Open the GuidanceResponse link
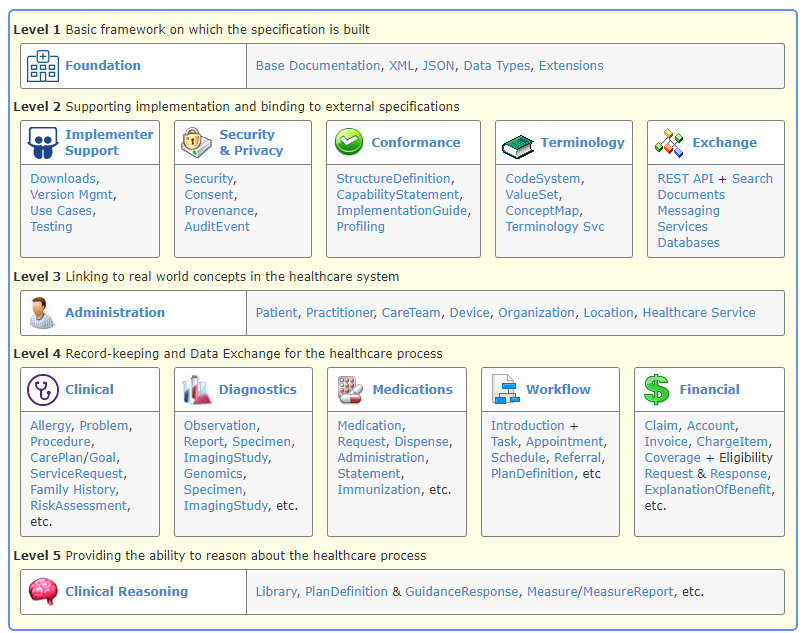 click(461, 592)
